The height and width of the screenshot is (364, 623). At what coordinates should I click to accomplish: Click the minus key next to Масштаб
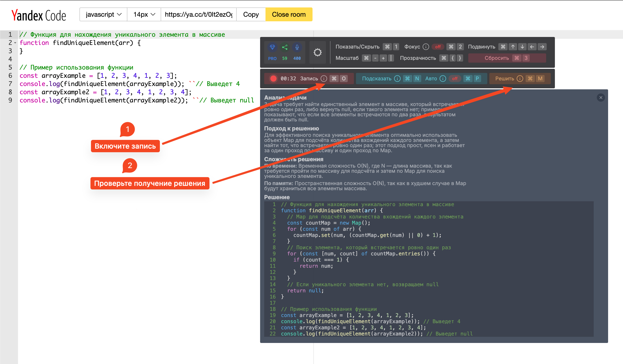[375, 58]
